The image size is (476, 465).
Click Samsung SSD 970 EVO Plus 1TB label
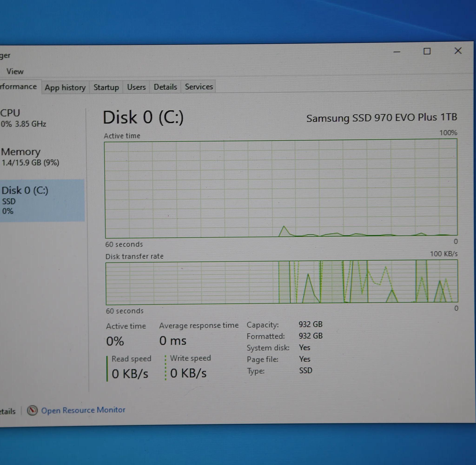382,117
